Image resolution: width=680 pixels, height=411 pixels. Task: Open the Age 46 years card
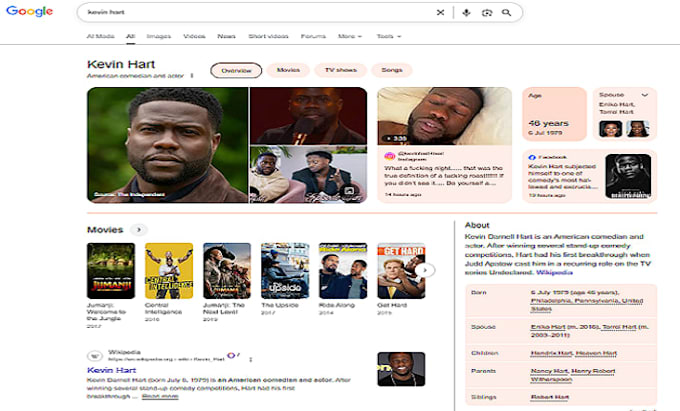point(554,114)
